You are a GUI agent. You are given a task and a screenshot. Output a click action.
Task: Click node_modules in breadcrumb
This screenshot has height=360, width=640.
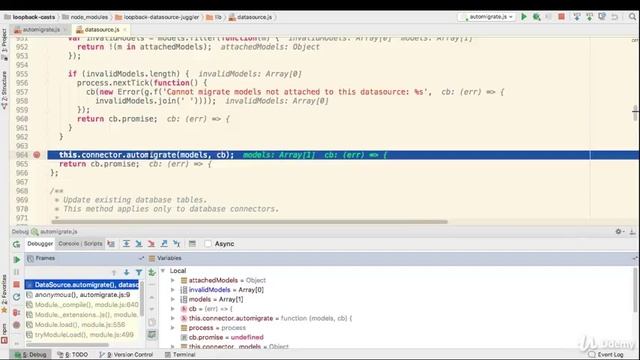(85, 17)
